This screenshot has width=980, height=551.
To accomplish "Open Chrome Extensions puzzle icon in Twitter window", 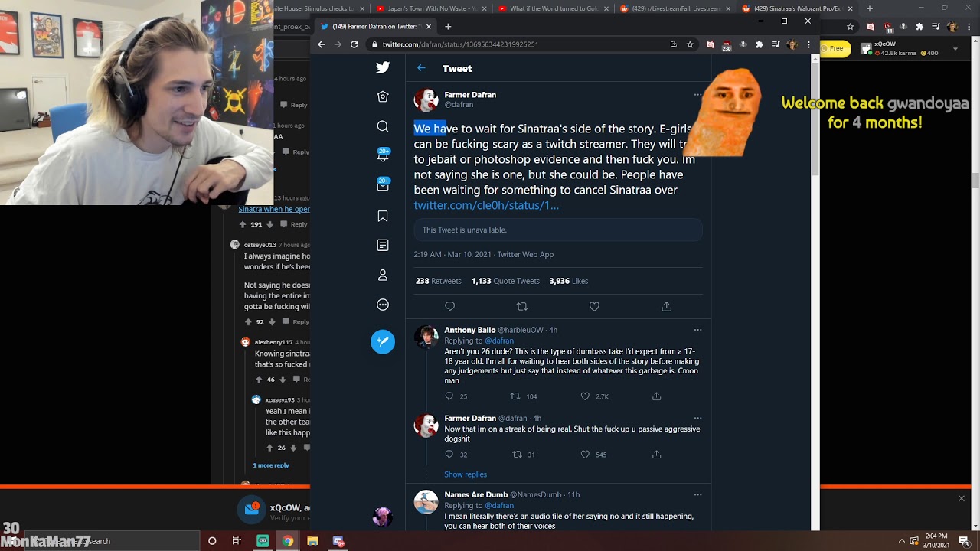I will point(759,44).
